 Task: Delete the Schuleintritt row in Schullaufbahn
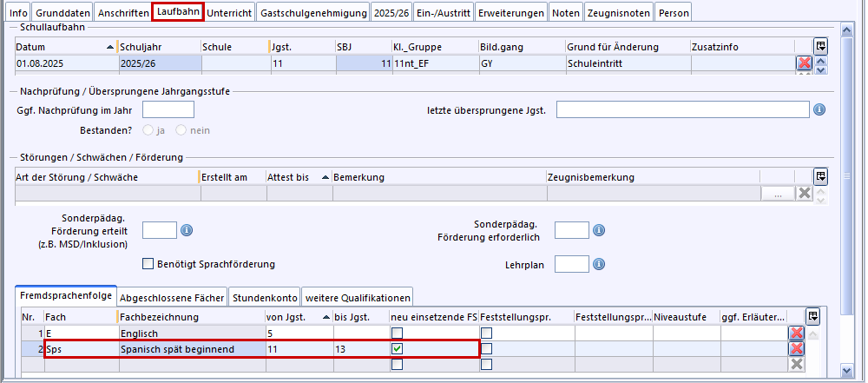(x=804, y=63)
